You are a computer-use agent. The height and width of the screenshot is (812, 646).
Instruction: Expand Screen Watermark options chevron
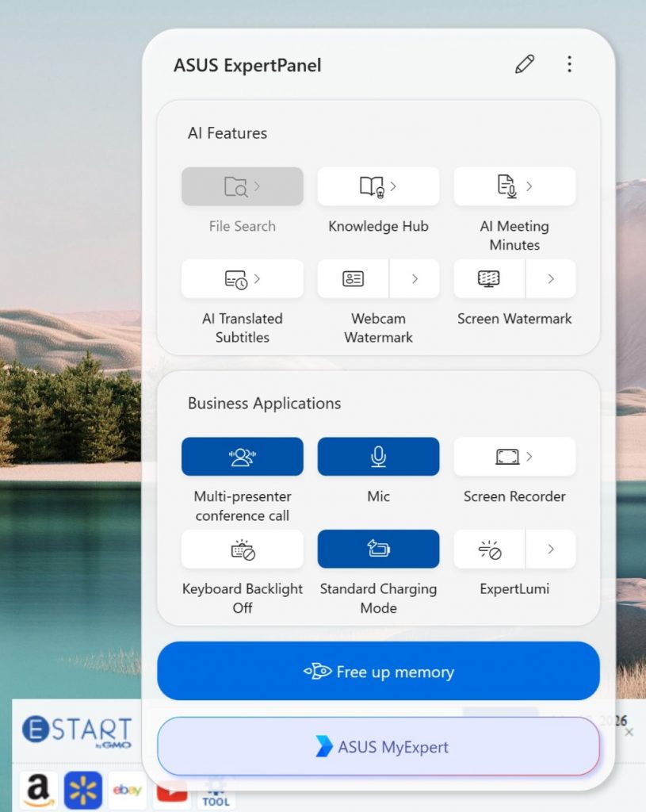[x=551, y=279]
